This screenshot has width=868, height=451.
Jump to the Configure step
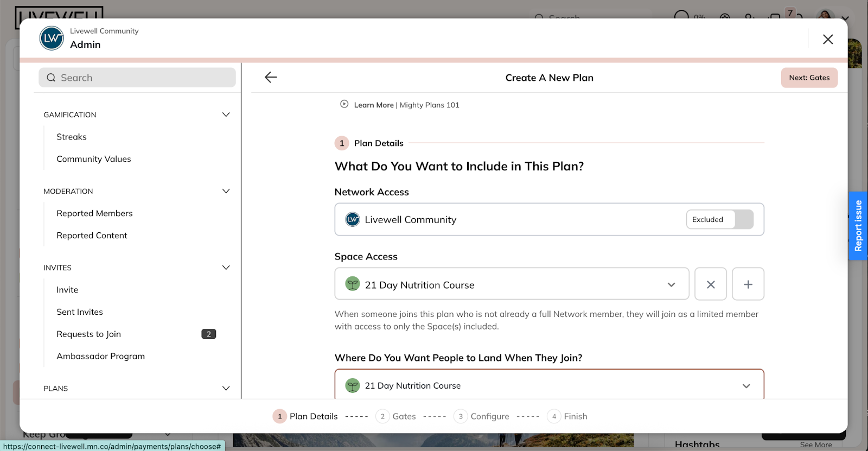tap(481, 416)
